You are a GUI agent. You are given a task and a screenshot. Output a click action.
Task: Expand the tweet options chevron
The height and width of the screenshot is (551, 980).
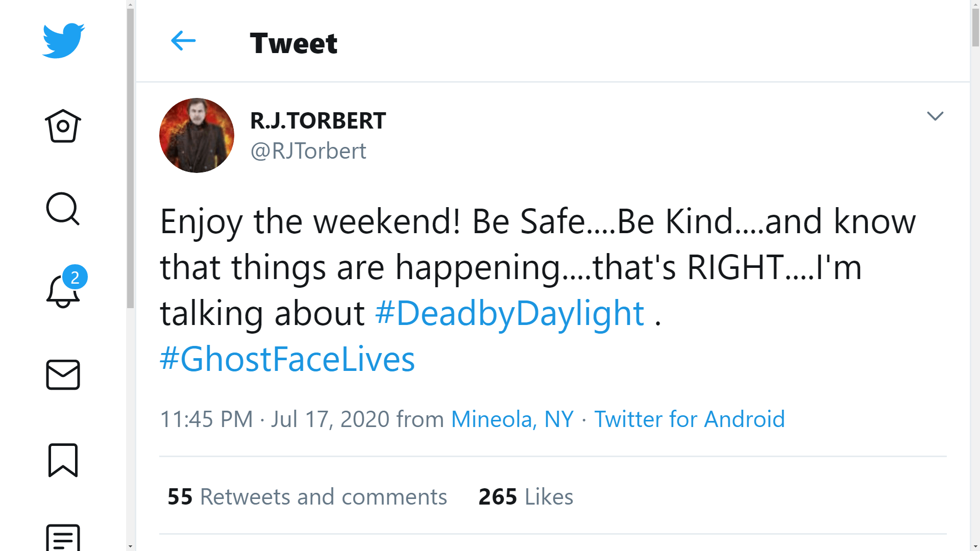point(935,116)
